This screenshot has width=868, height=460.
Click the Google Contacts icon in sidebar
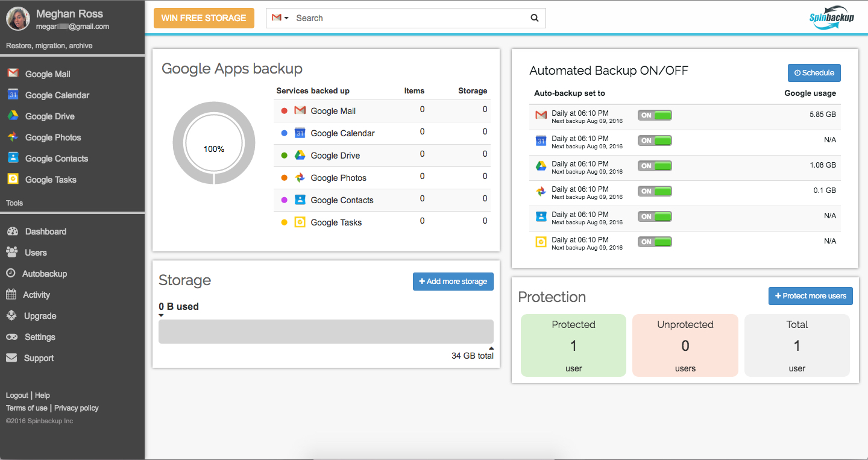13,158
